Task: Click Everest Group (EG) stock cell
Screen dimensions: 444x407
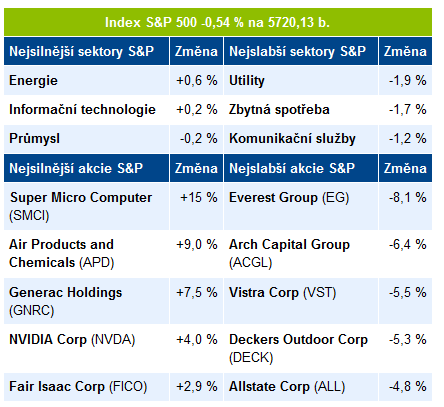Action: coord(301,206)
